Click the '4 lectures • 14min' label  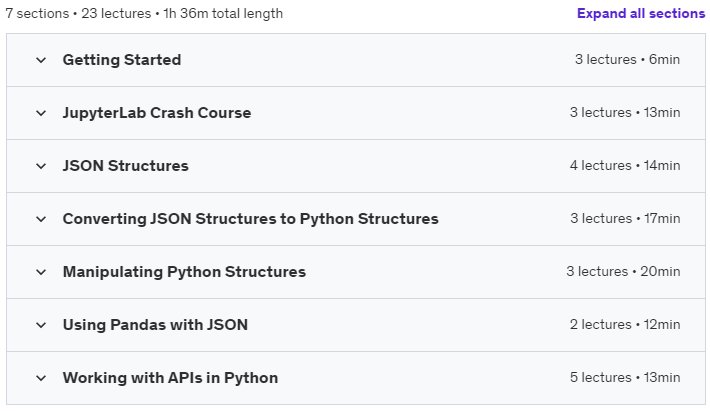[x=625, y=165]
